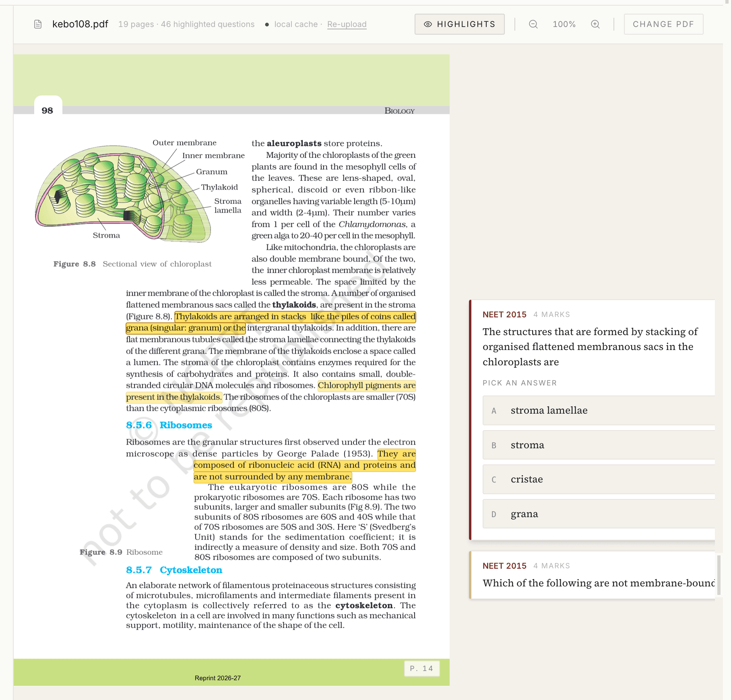This screenshot has height=700, width=731.
Task: Click the 'Reprint 2026-27' footer text
Action: 218,678
